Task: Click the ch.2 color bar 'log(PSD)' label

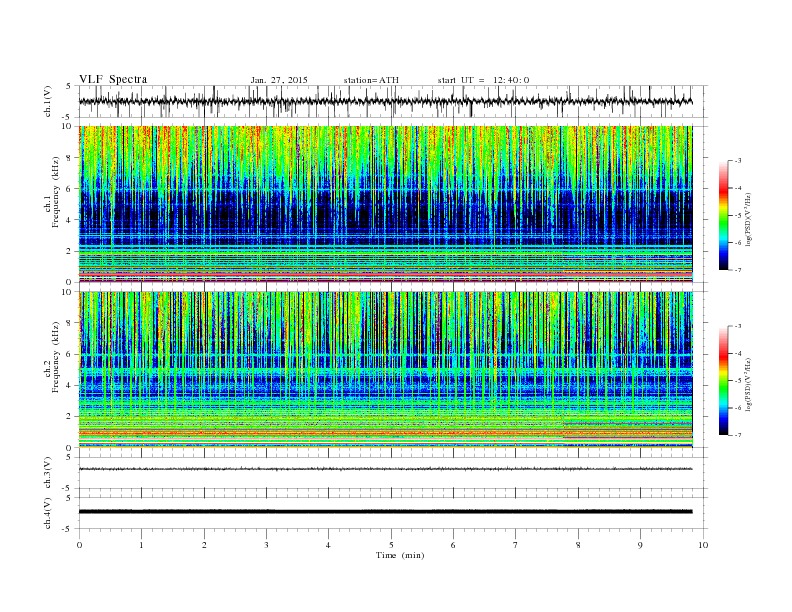Action: pyautogui.click(x=750, y=384)
